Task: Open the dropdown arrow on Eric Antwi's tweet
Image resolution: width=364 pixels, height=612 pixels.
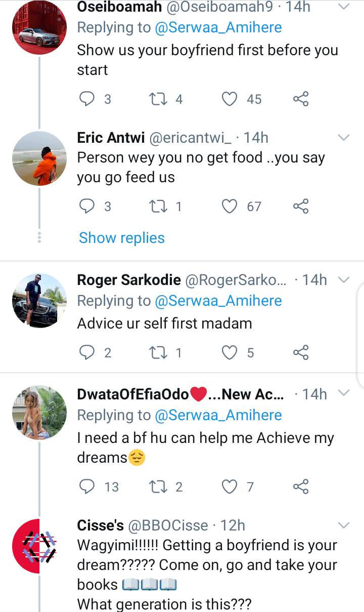Action: [344, 138]
